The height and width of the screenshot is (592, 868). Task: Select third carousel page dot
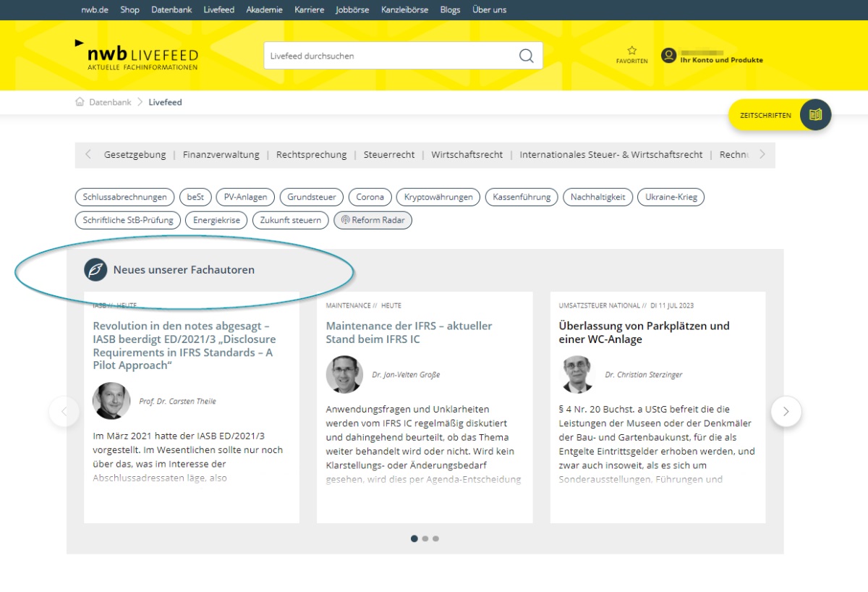[436, 538]
